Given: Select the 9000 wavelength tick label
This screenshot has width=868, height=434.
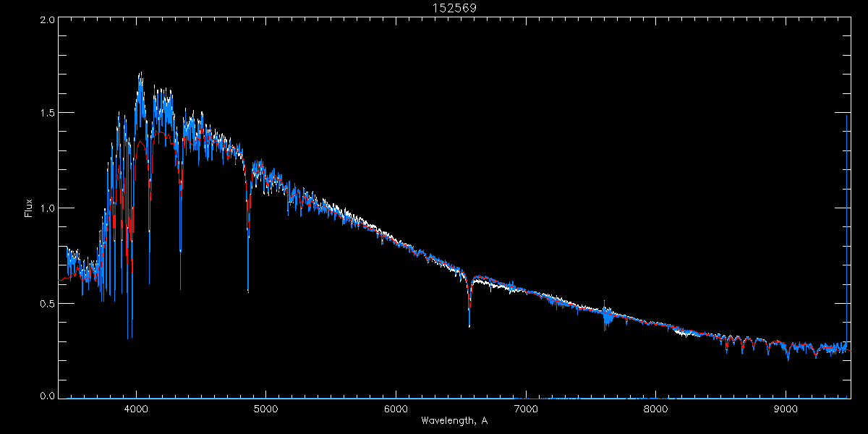Looking at the screenshot, I should pyautogui.click(x=786, y=408).
